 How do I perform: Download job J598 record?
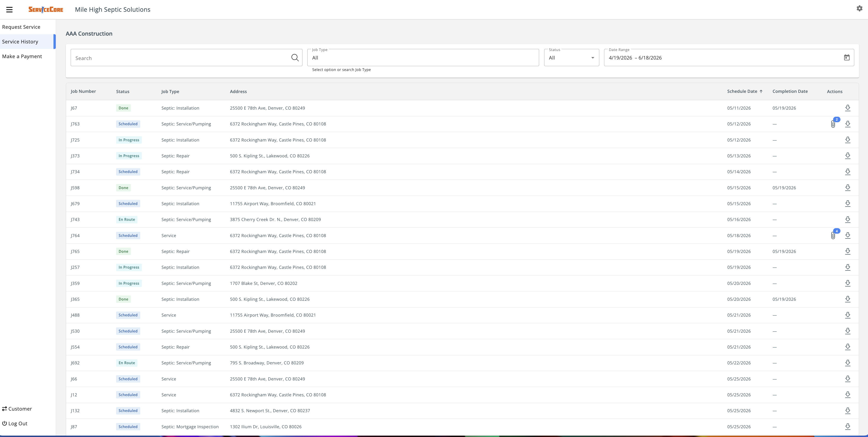tap(848, 188)
